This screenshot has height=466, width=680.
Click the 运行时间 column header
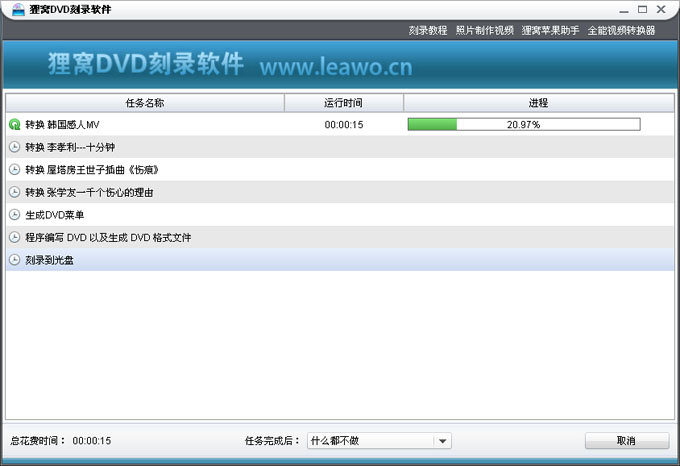point(343,103)
